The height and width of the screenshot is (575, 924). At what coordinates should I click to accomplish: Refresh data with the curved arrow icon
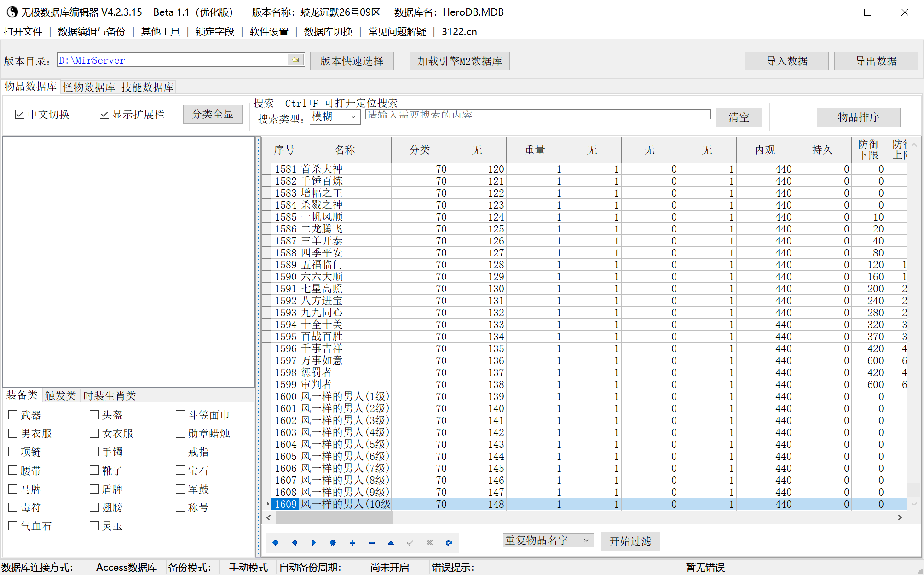[449, 543]
